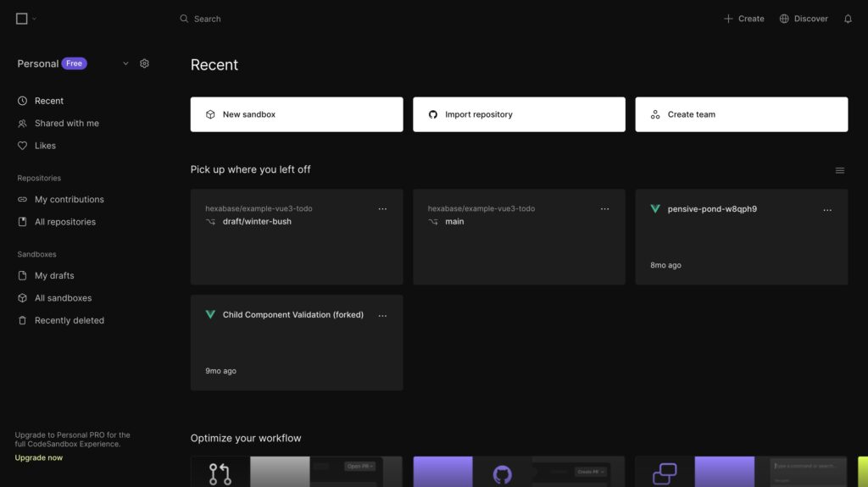This screenshot has height=487, width=868.
Task: Click the Import repository button
Action: (519, 114)
